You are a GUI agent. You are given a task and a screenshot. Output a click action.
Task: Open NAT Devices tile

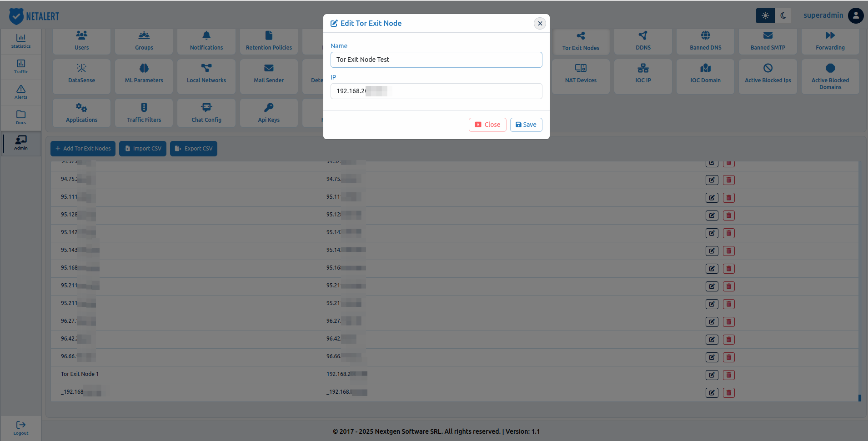[x=581, y=76]
